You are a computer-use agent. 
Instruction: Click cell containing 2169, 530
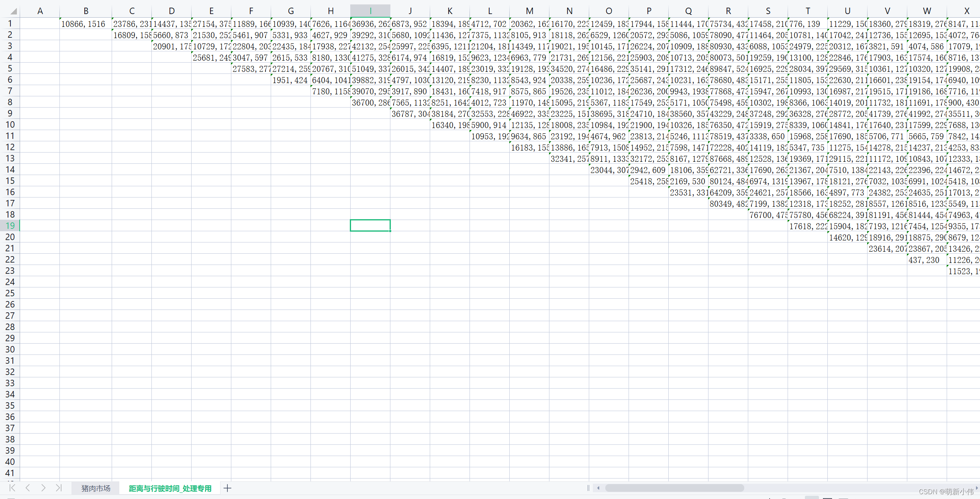[688, 181]
